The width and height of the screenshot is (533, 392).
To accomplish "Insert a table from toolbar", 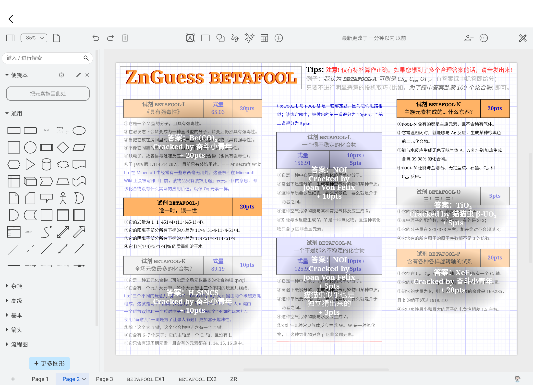I will click(264, 38).
